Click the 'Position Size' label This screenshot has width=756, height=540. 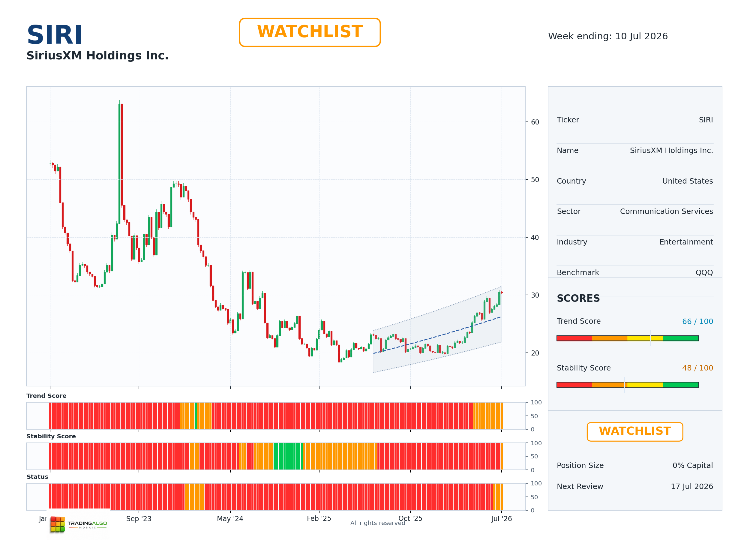[580, 465]
